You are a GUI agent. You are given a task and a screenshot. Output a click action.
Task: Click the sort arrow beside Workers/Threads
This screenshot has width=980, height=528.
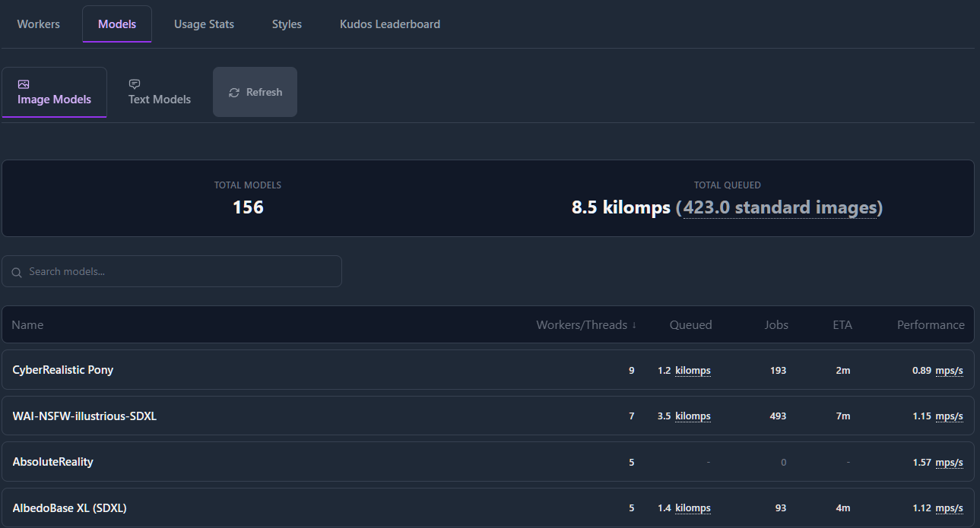[x=634, y=325]
